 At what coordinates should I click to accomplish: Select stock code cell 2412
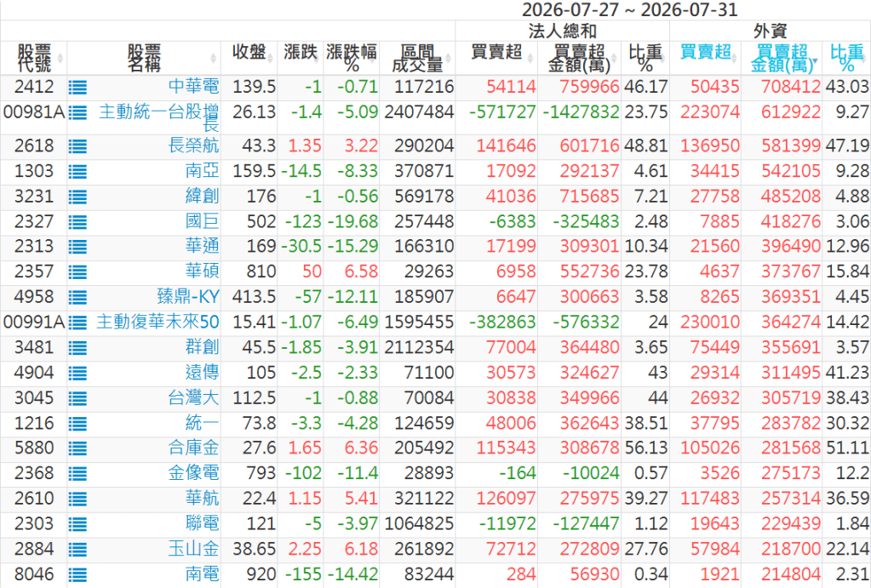(34, 87)
